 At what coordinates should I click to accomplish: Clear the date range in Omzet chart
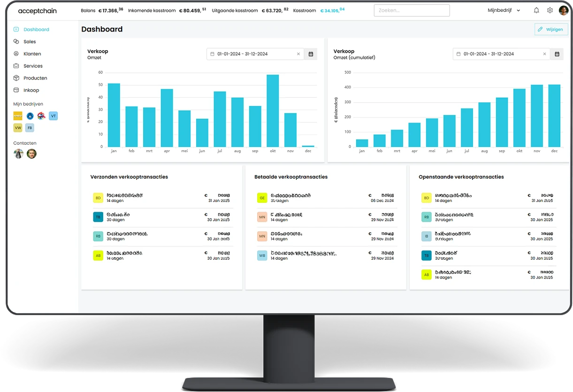pyautogui.click(x=298, y=54)
